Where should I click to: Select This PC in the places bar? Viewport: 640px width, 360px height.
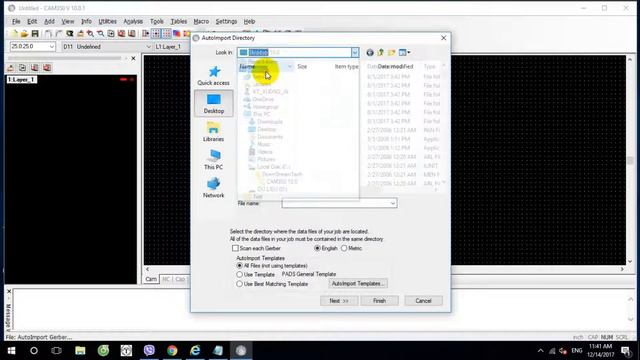click(213, 160)
